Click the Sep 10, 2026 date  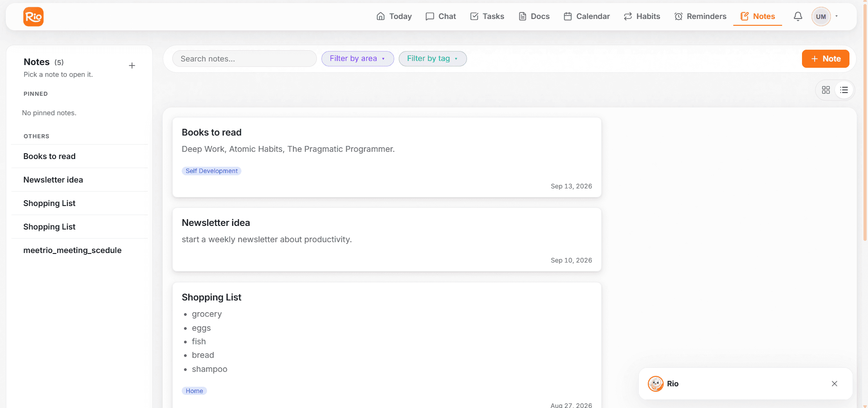[571, 260]
